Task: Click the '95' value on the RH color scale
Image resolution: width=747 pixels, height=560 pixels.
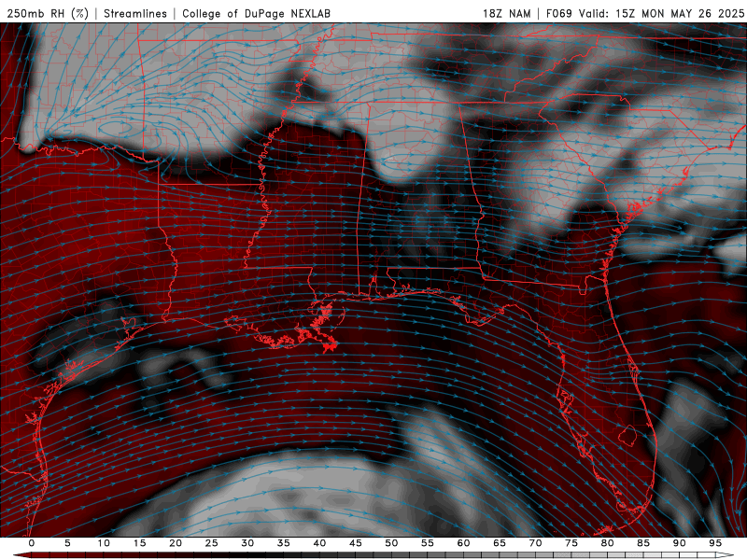Action: tap(715, 543)
